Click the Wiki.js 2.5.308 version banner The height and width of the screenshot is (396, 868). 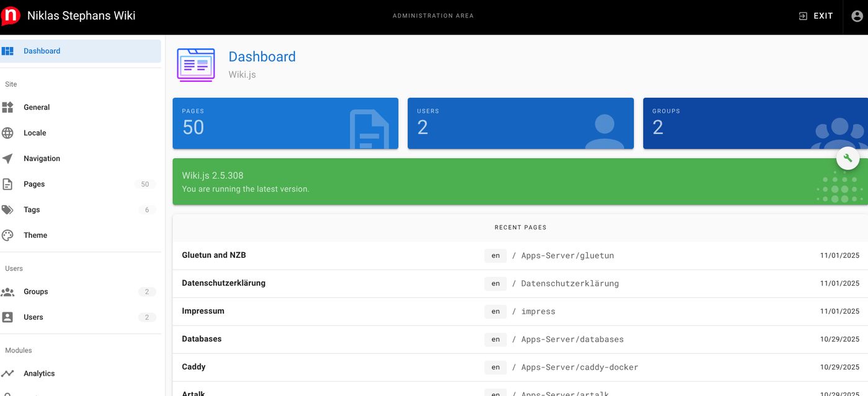click(x=496, y=182)
